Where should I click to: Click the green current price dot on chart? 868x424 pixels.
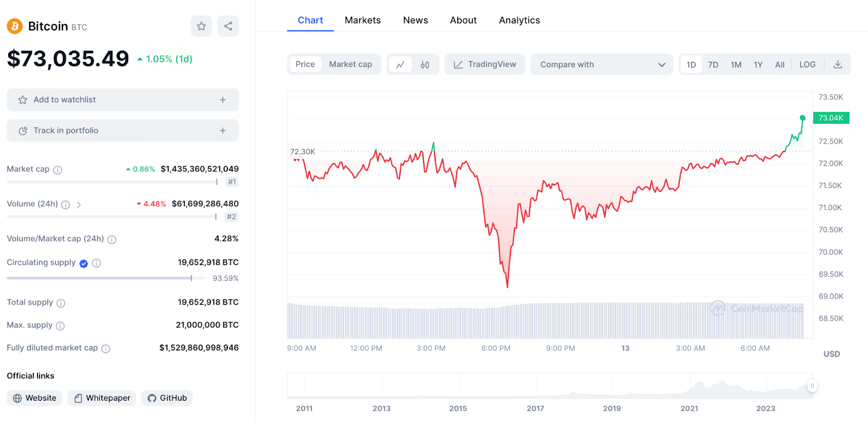click(x=802, y=118)
